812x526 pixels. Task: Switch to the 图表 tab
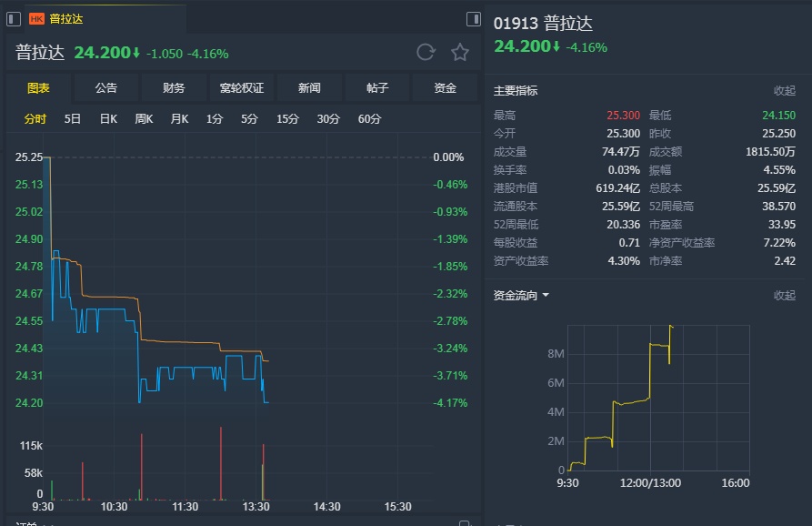[38, 88]
